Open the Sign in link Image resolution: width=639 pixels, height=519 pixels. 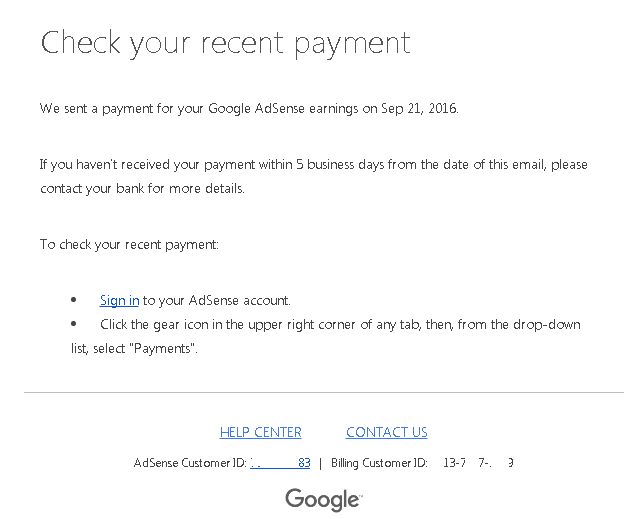point(119,300)
